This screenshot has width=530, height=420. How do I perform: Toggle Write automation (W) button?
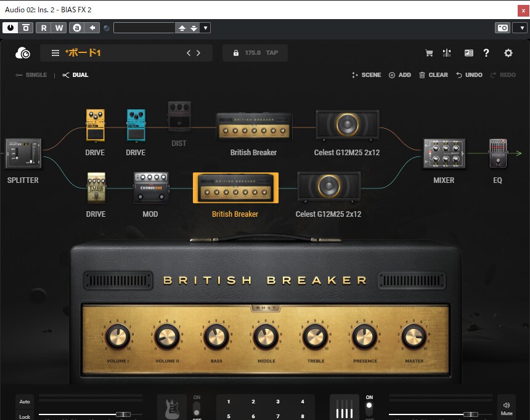pyautogui.click(x=59, y=28)
